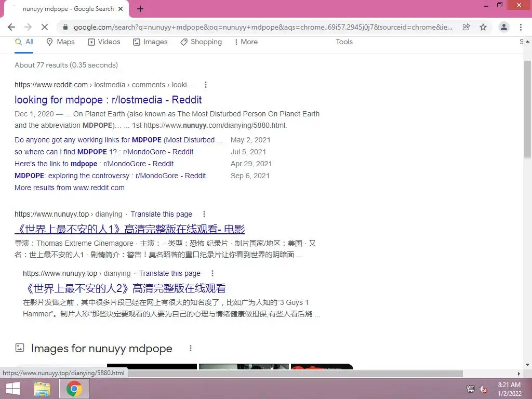Open the clock showing 8:21 AM
Viewport: 532px width, 399px height.
tap(509, 389)
